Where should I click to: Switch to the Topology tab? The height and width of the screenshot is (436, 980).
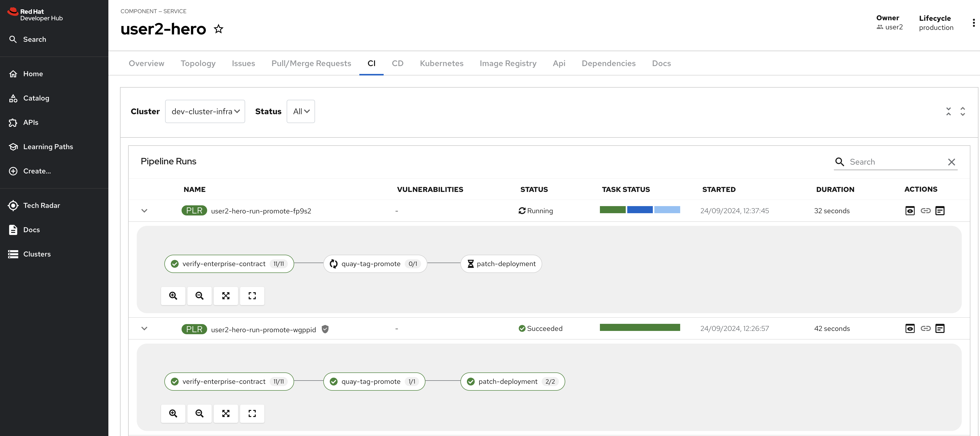198,64
